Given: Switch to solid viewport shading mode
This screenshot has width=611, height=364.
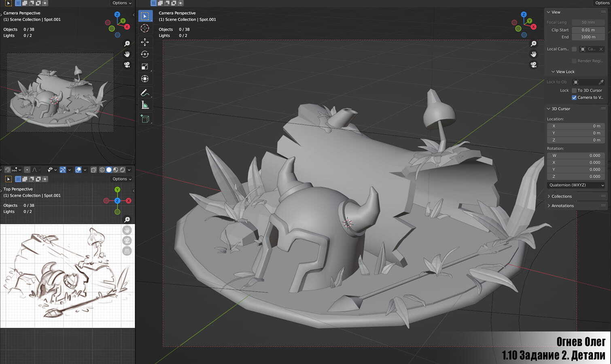Looking at the screenshot, I should point(109,170).
